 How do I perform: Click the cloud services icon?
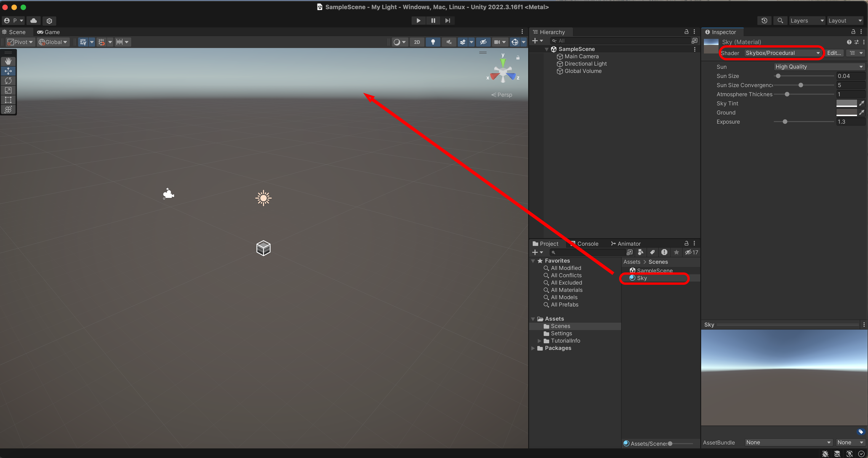pos(34,21)
